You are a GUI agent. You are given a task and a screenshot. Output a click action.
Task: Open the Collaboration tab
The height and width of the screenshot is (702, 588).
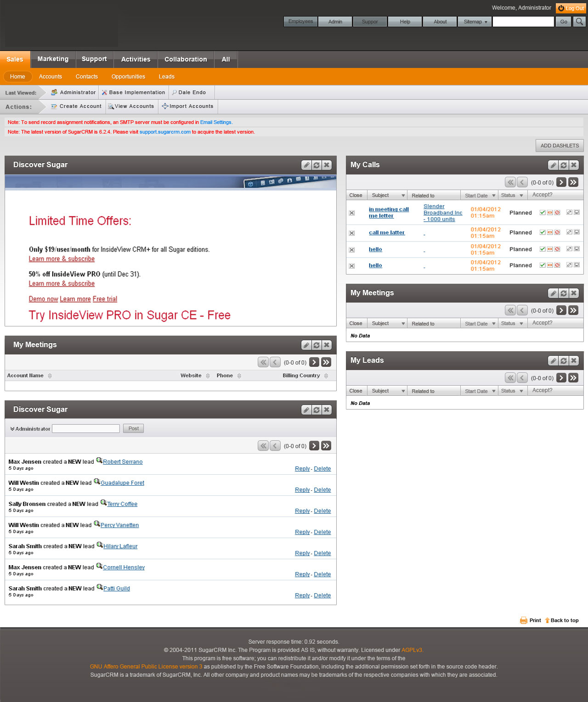186,59
